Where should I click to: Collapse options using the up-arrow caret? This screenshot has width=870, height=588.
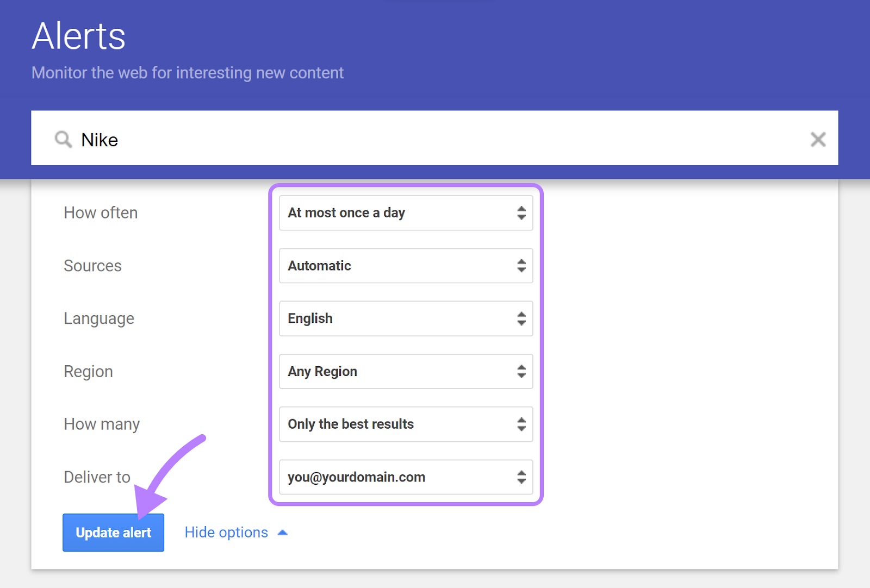[282, 533]
